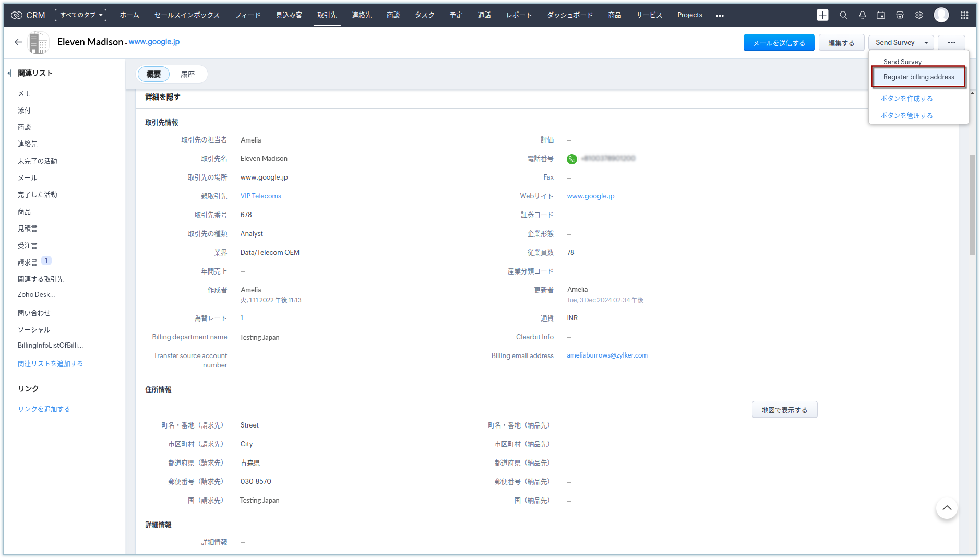Open the タスク tab
Screen dimensions: 980x558
tap(425, 15)
